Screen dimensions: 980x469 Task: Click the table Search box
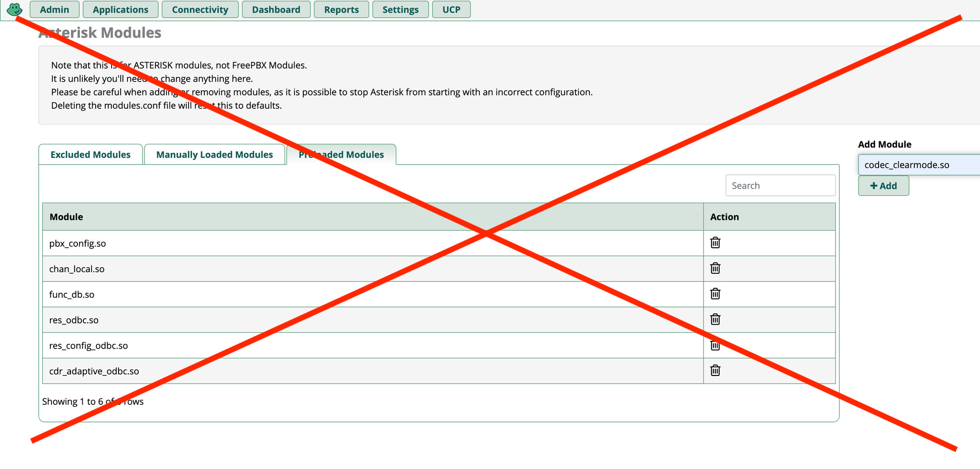[780, 186]
